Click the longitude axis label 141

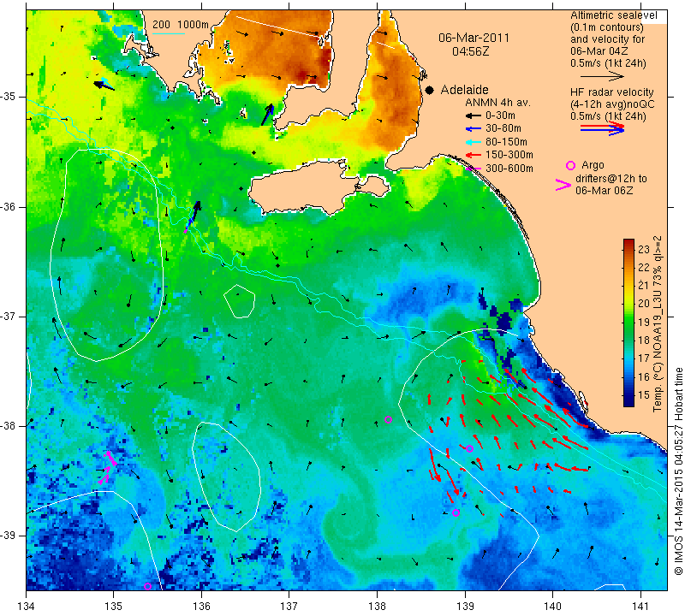tap(640, 607)
